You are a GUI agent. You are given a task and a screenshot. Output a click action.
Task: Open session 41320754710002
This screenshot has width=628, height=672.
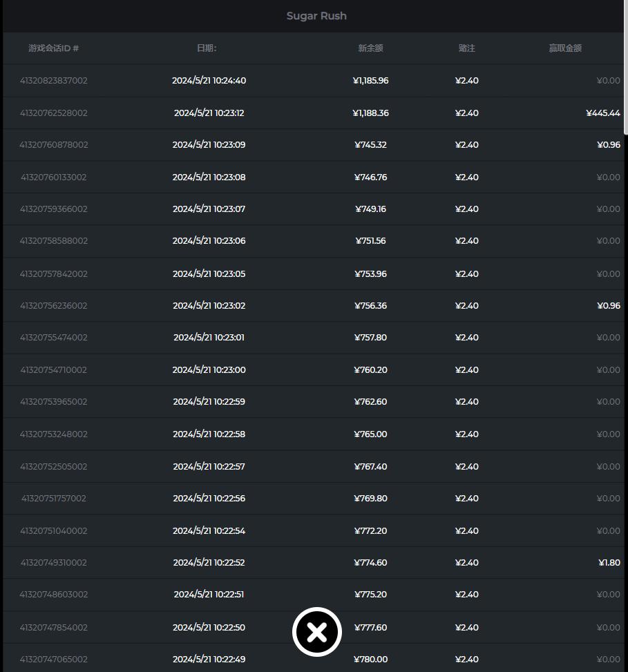54,370
